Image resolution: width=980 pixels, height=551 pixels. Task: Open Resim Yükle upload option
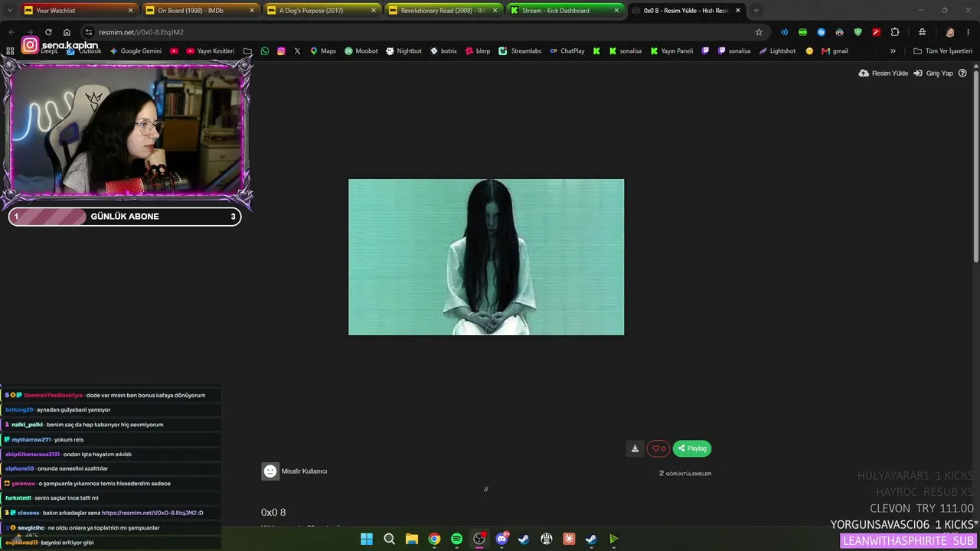884,73
